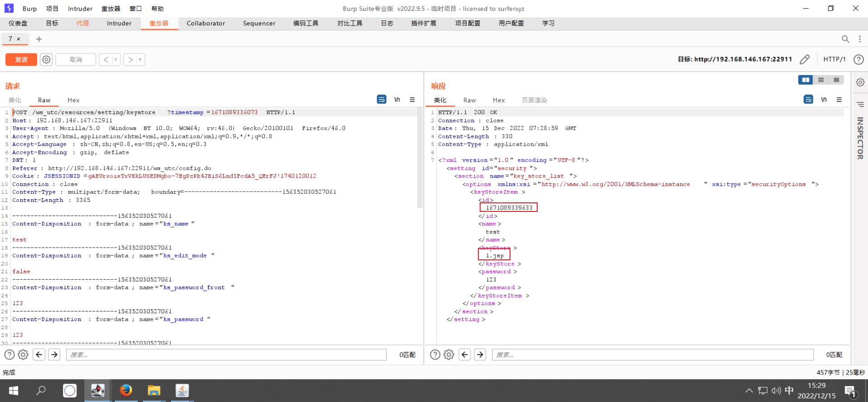The width and height of the screenshot is (868, 402).
Task: Open Repeater settings gear next to Send
Action: [46, 59]
